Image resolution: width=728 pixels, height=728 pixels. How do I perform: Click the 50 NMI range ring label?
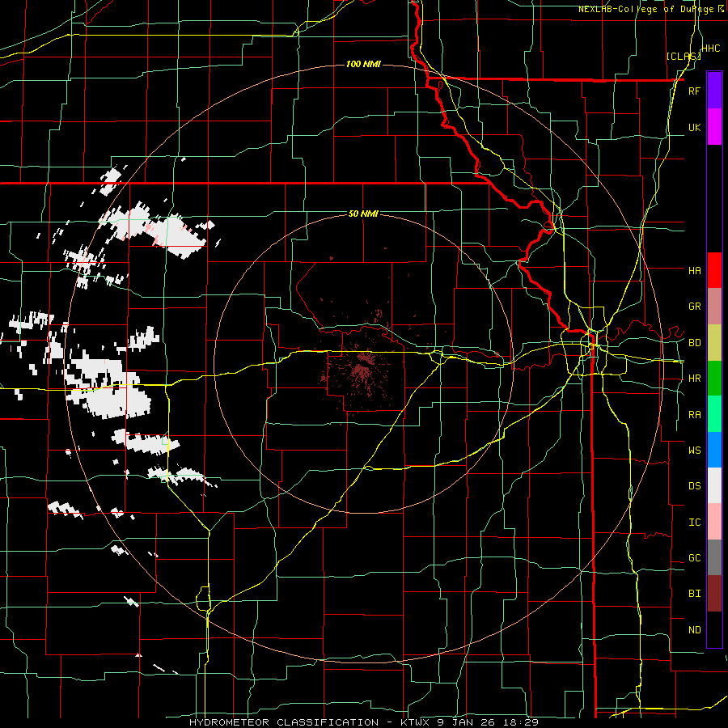(363, 214)
